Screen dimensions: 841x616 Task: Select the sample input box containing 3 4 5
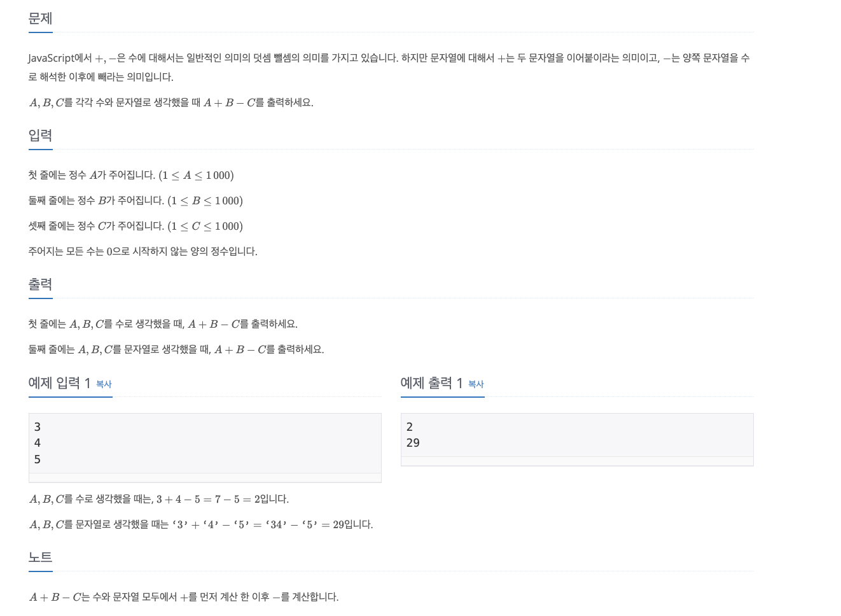click(205, 443)
